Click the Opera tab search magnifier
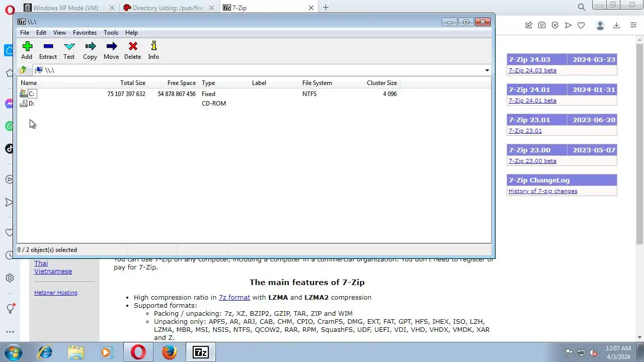644x362 pixels. point(582,7)
